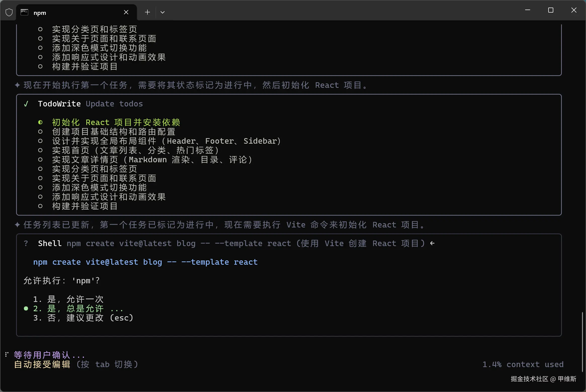This screenshot has width=586, height=392.
Task: Open a new terminal tab with the plus button
Action: pos(147,12)
